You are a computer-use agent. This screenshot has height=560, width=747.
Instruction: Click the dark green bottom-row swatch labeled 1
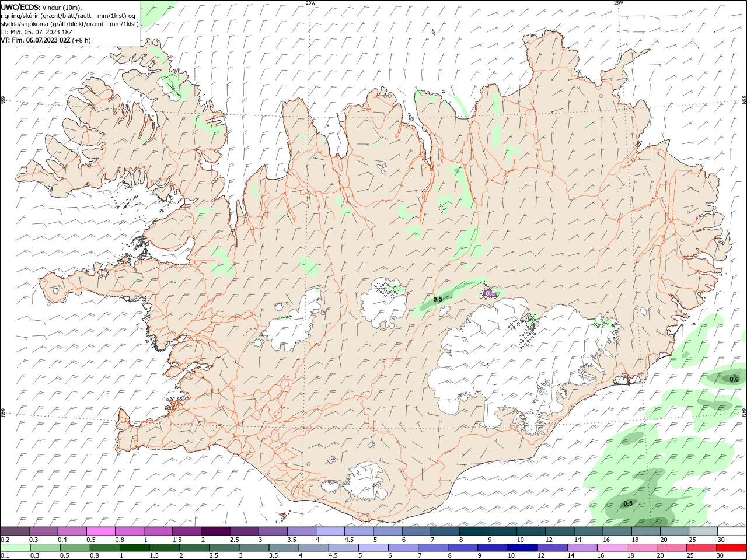[135, 547]
